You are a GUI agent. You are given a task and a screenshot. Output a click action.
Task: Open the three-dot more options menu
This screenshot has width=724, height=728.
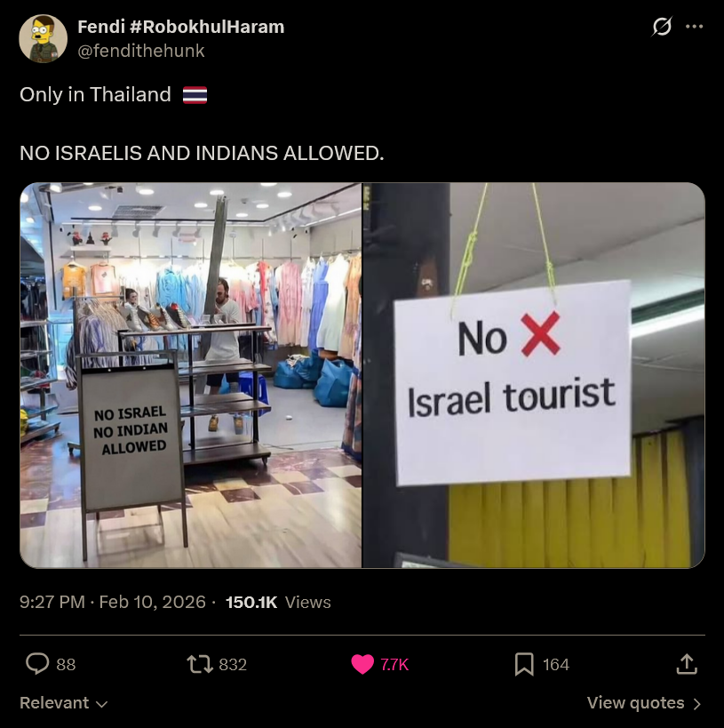[x=695, y=27]
